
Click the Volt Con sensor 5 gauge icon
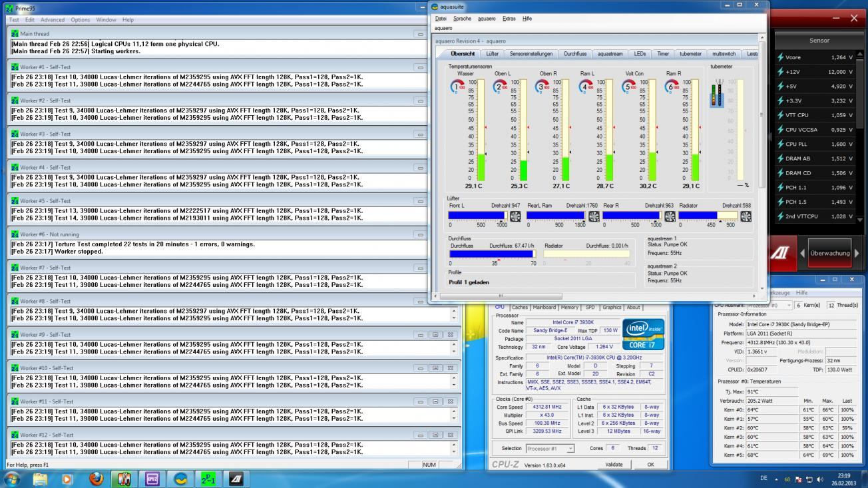pos(628,86)
